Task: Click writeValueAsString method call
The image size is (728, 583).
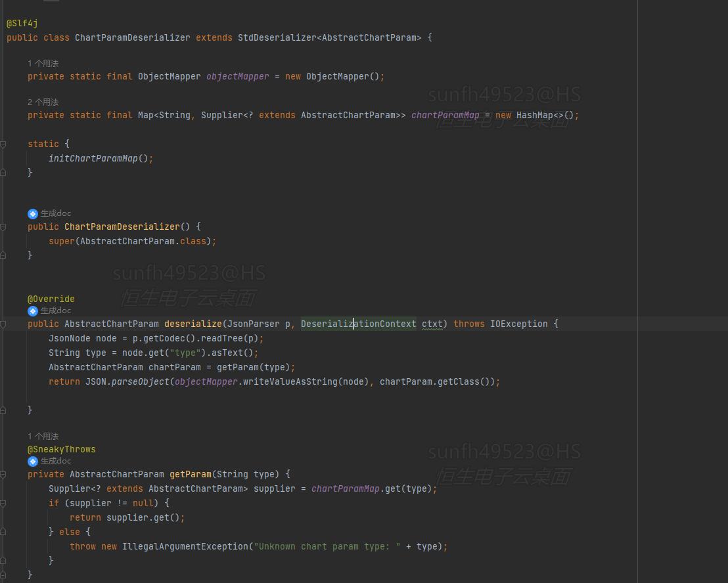Action: tap(290, 381)
